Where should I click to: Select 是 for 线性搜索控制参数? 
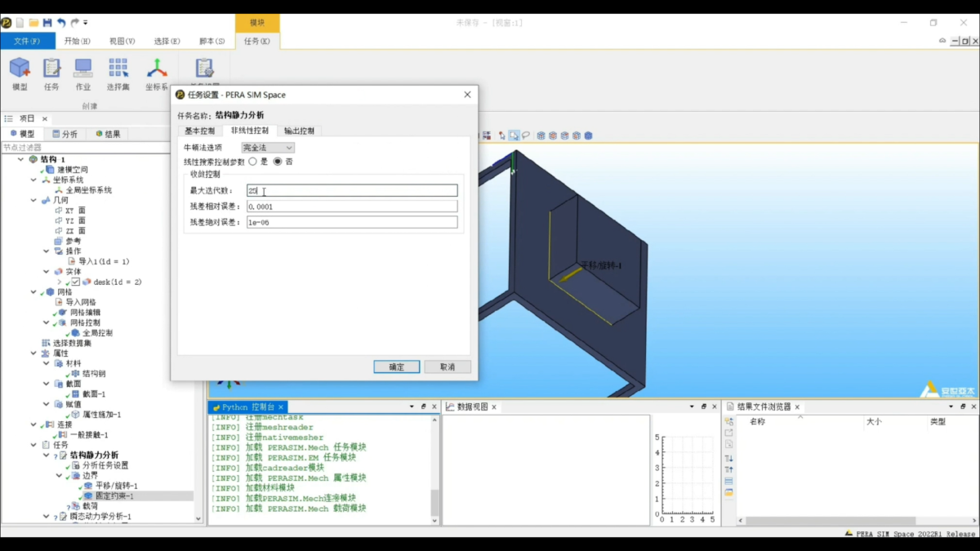(x=252, y=162)
